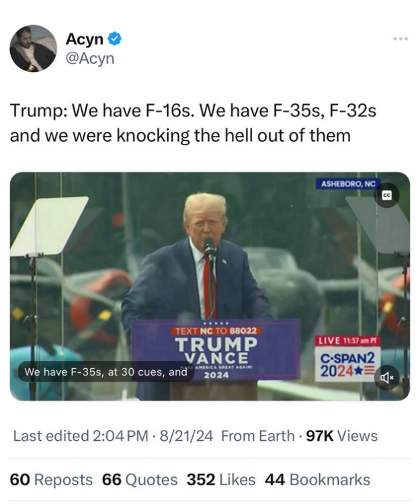
Task: Click the Acyn display name
Action: click(85, 39)
